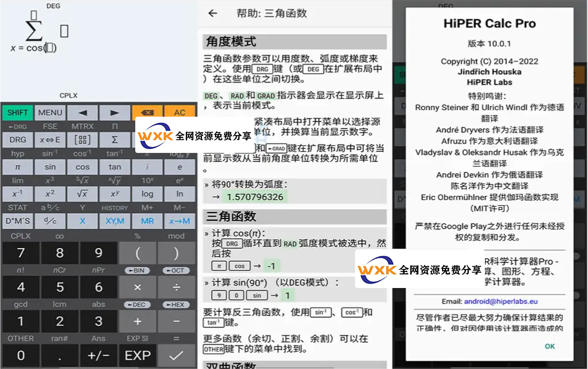Tap the divide ÷ key
588x369 pixels.
(x=176, y=287)
